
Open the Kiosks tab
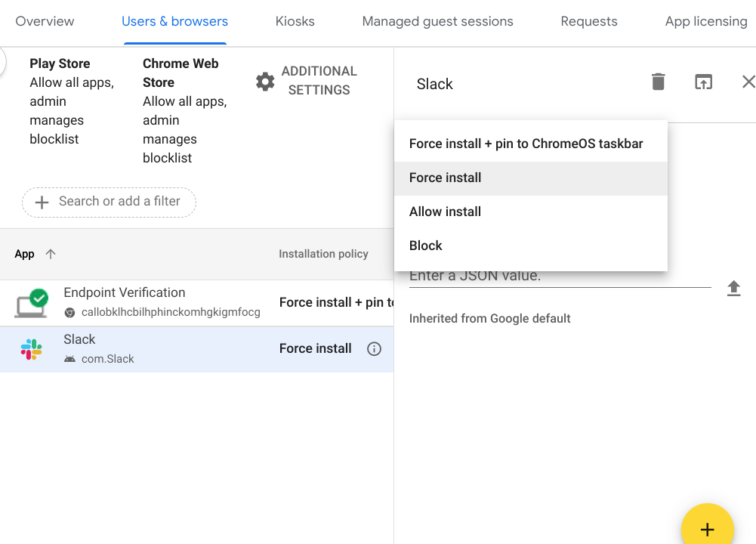(295, 21)
